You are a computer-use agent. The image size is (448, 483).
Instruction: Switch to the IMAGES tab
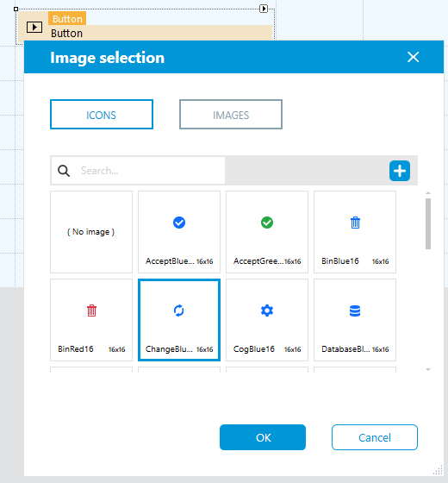231,114
